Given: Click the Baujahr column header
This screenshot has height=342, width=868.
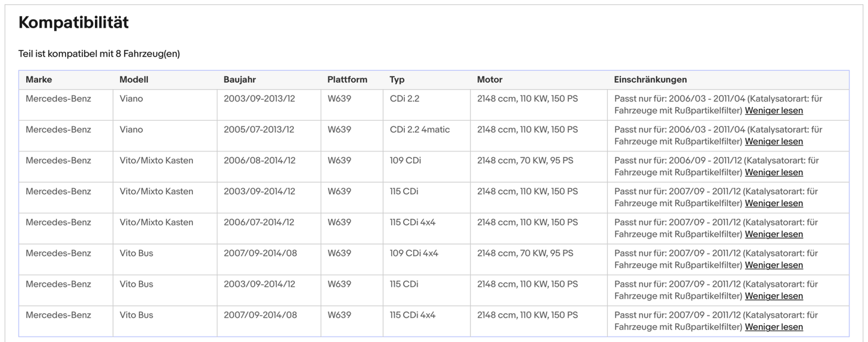Looking at the screenshot, I should click(x=240, y=80).
